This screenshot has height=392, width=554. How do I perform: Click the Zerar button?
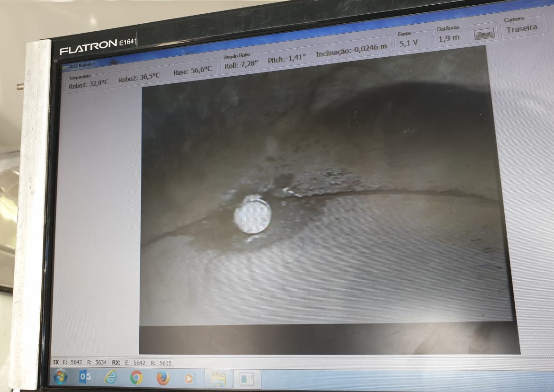pos(484,34)
